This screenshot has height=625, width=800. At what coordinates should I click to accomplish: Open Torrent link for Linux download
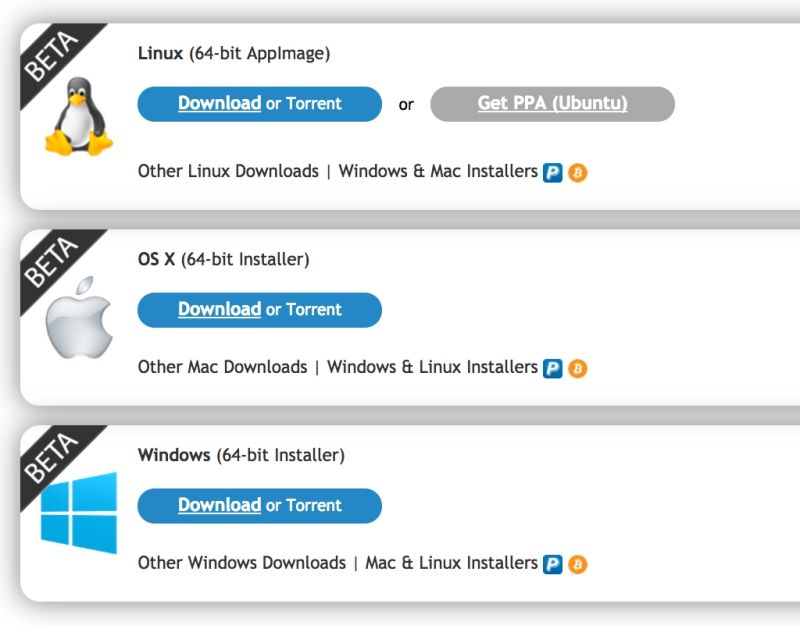pos(314,104)
